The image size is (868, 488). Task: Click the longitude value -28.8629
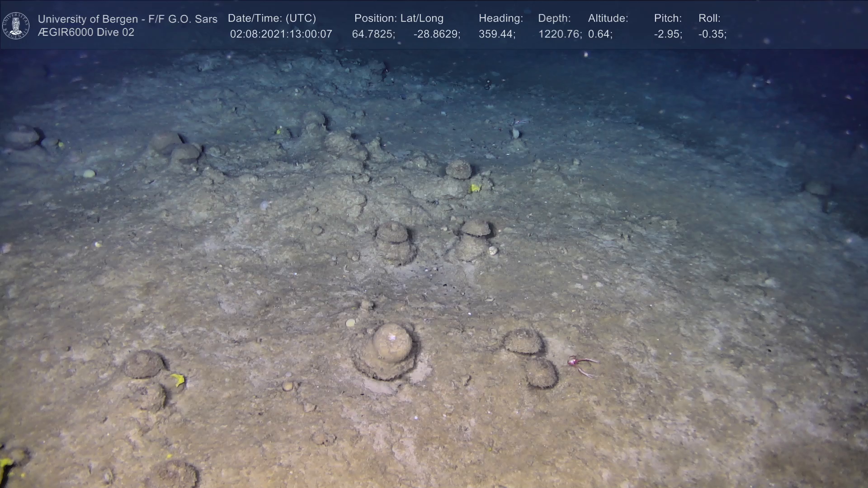pos(436,34)
